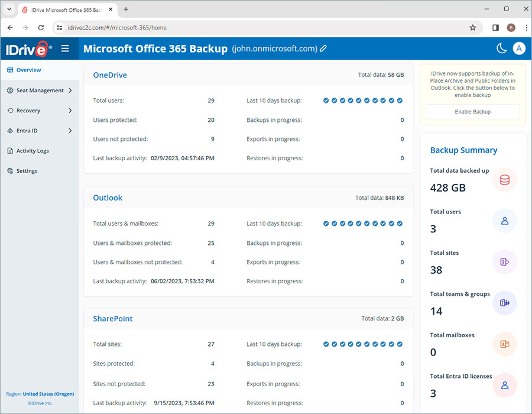Click the IDrive logo
532x414 pixels.
pos(29,49)
